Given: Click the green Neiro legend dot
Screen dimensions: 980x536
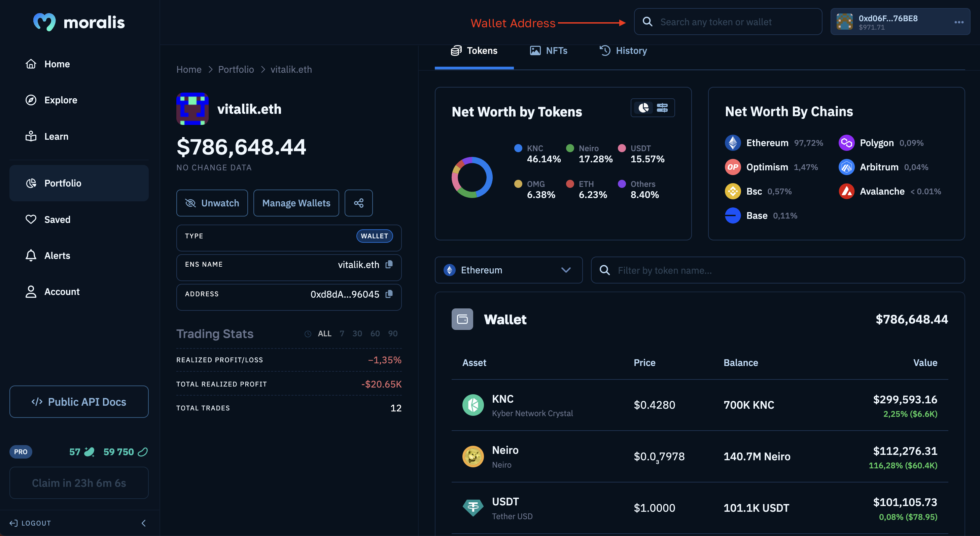Looking at the screenshot, I should [x=570, y=148].
